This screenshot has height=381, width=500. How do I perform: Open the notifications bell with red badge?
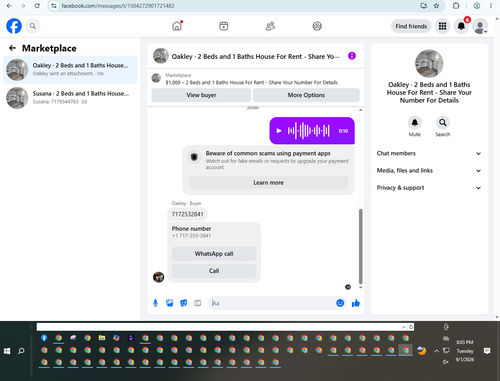[461, 26]
